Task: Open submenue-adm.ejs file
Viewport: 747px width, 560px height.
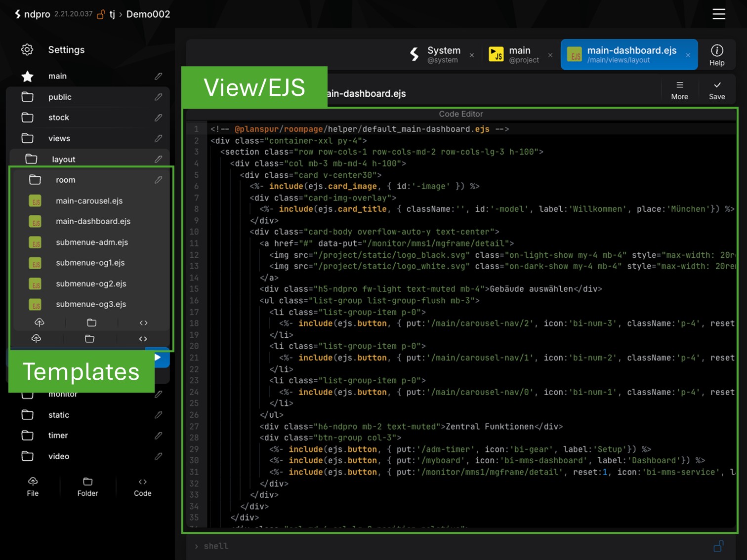Action: point(92,242)
